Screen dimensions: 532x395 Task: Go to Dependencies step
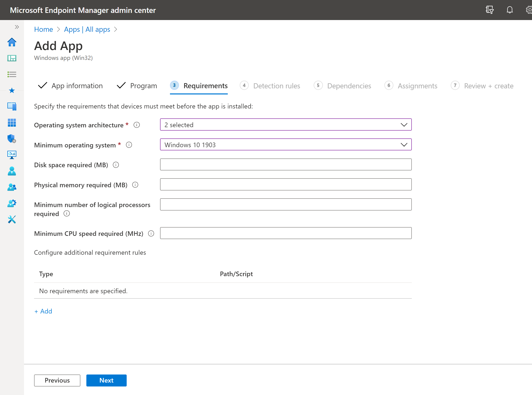[342, 86]
